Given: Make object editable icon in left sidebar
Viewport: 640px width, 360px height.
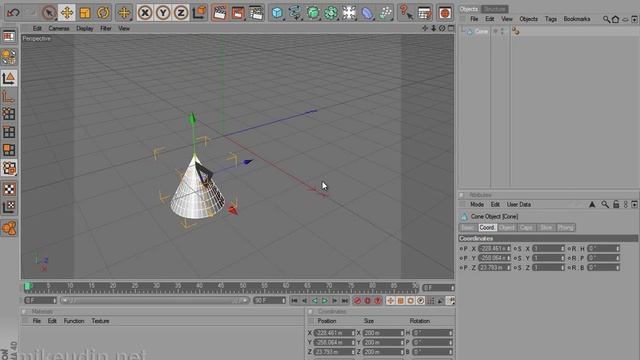Looking at the screenshot, I should (9, 57).
